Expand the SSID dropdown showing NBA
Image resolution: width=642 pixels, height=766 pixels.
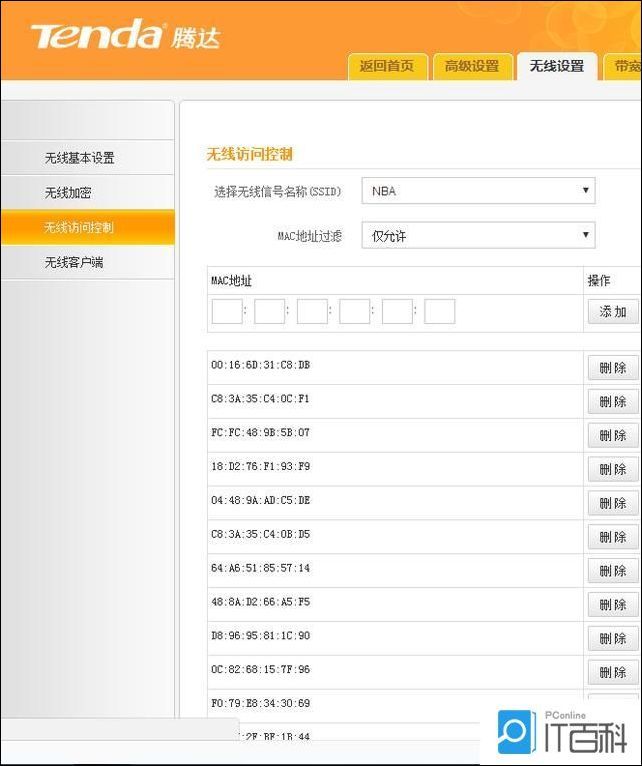click(x=478, y=191)
